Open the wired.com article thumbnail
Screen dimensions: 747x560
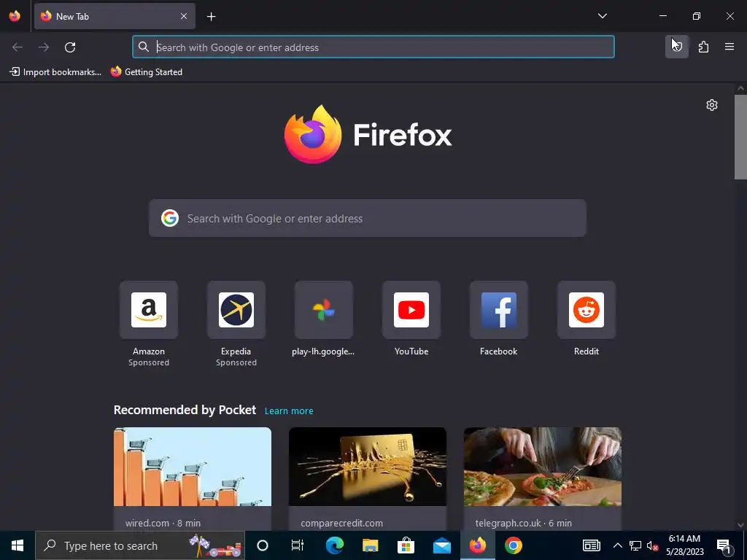tap(193, 467)
